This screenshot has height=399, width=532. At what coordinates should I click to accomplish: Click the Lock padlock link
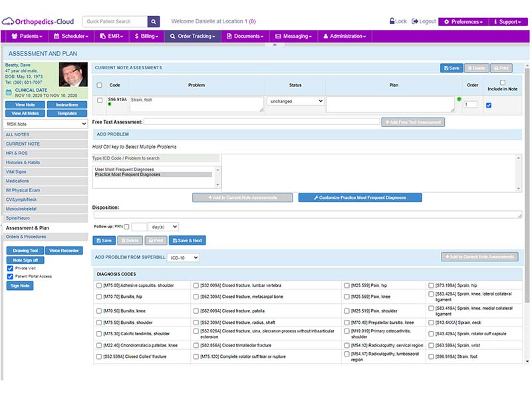pyautogui.click(x=398, y=21)
